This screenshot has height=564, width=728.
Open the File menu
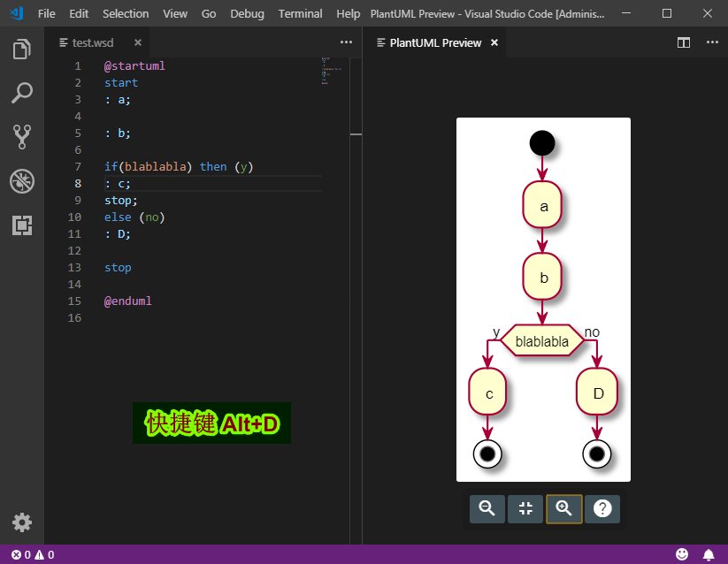pyautogui.click(x=46, y=14)
